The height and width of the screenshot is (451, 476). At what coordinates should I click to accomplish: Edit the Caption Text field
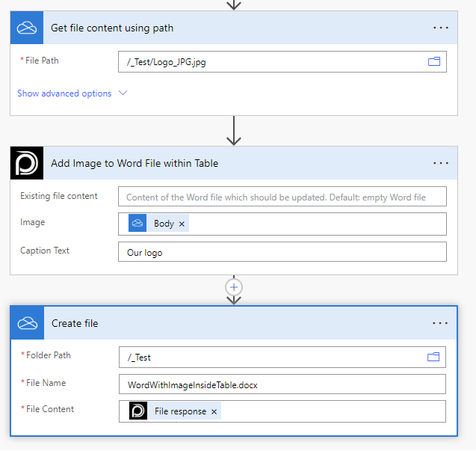pyautogui.click(x=282, y=252)
